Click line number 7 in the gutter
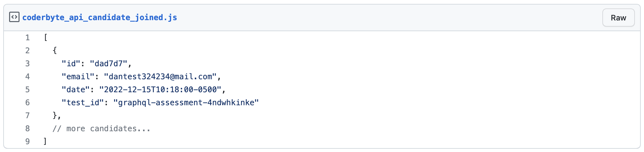This screenshot has width=644, height=152. [x=28, y=116]
